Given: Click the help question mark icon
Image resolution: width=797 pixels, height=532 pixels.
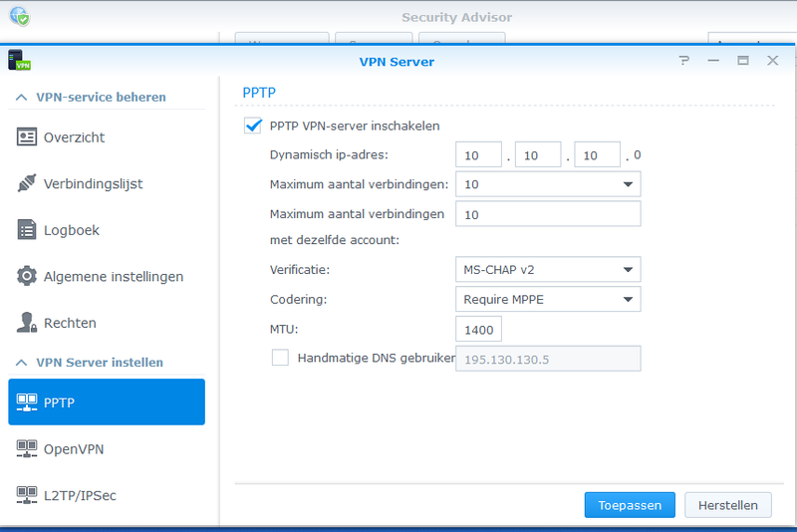Looking at the screenshot, I should [683, 61].
